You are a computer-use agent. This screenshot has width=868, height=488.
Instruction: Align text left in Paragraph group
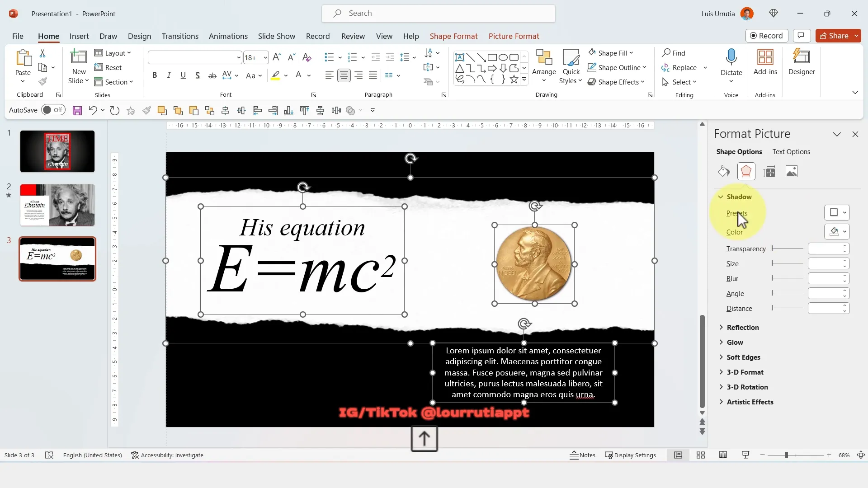click(x=330, y=75)
